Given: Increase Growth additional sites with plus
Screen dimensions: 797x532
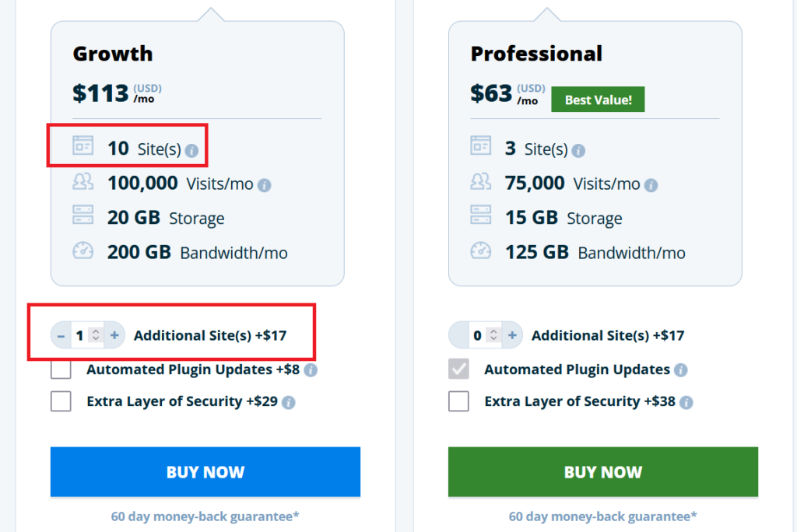Looking at the screenshot, I should coord(114,336).
